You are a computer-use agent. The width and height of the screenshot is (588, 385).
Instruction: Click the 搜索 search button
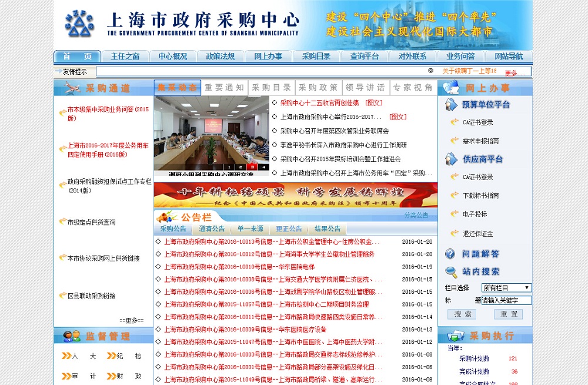pyautogui.click(x=462, y=314)
